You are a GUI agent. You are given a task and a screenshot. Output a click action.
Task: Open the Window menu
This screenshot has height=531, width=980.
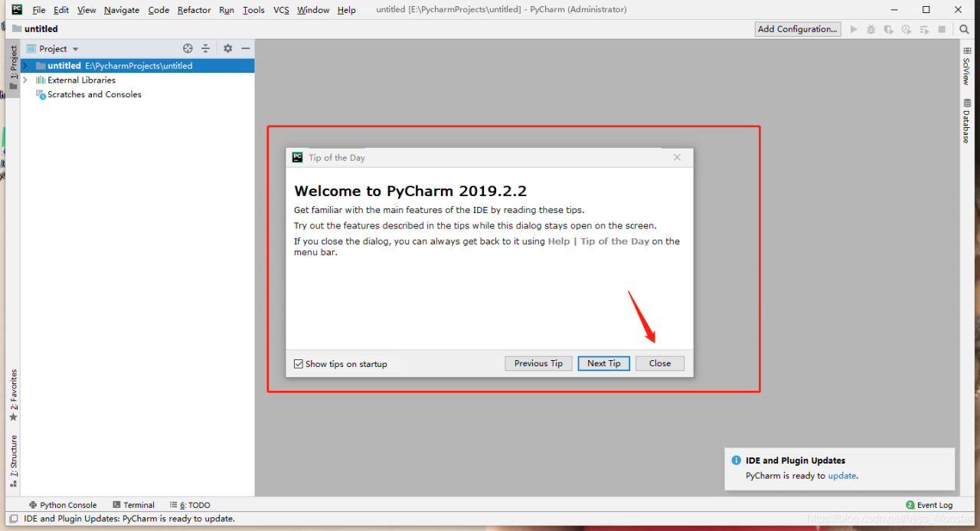(313, 10)
